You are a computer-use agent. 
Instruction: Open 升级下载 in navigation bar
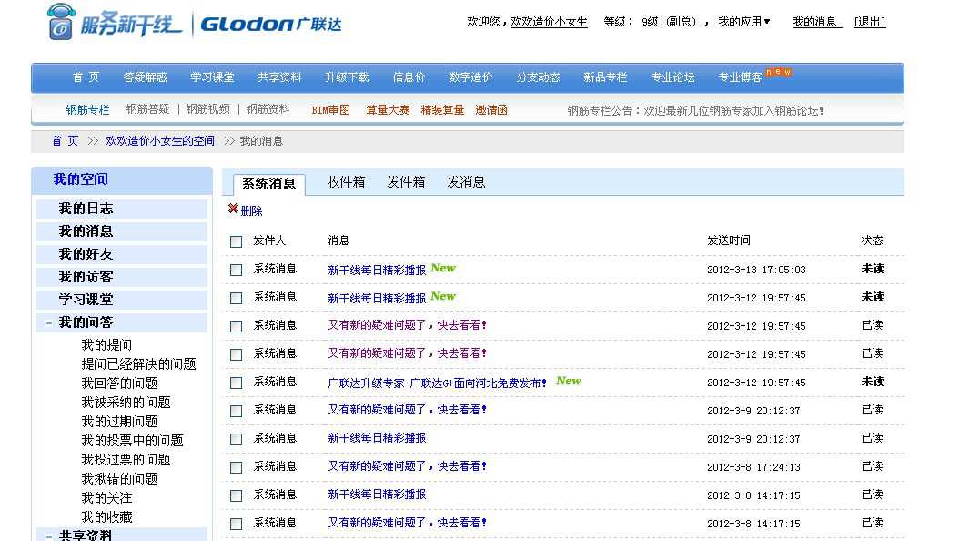coord(347,77)
